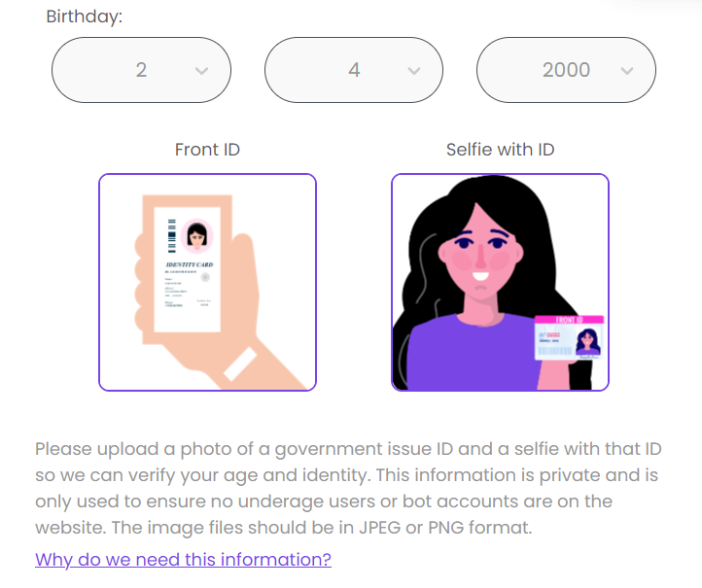Viewport: 702px width, 588px height.
Task: Click the chevron arrow in middle birthday dropdown
Action: (414, 70)
